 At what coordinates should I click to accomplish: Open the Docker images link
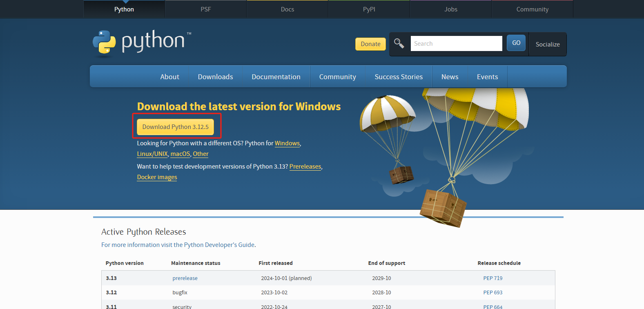[157, 177]
